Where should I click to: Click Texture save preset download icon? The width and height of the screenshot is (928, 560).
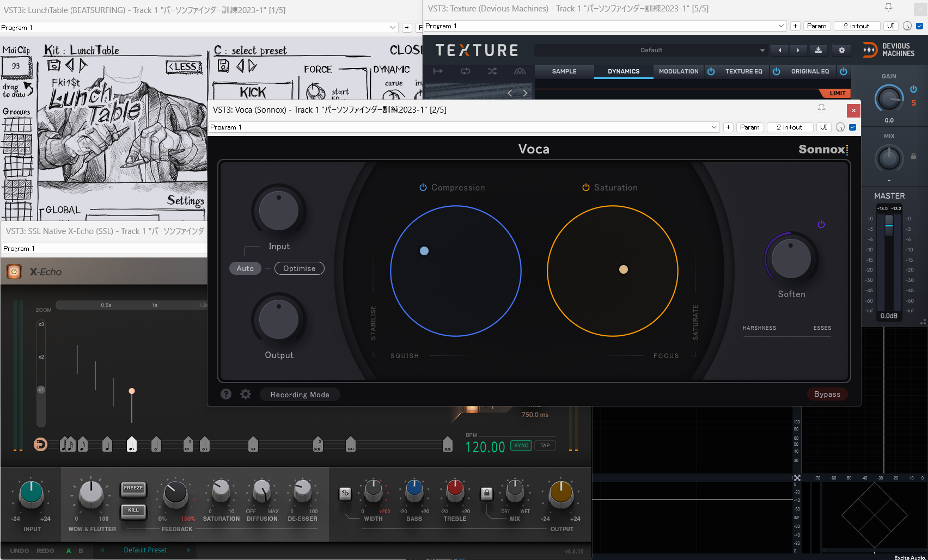[818, 50]
